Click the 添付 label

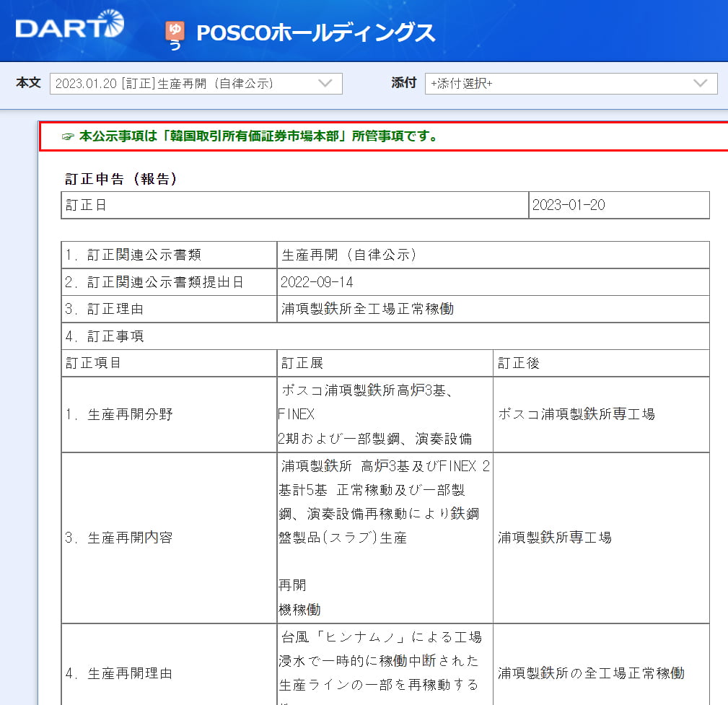[x=403, y=83]
